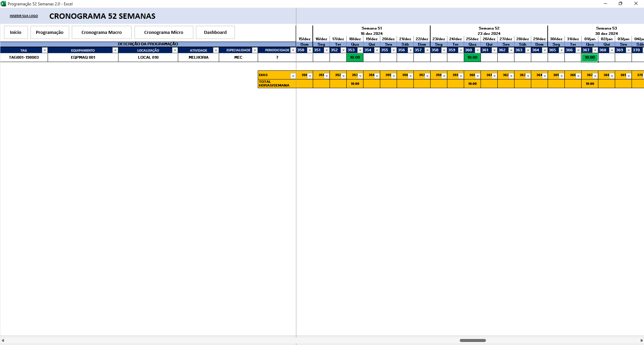Click the scroll left arrow
644x345 pixels.
(3, 340)
